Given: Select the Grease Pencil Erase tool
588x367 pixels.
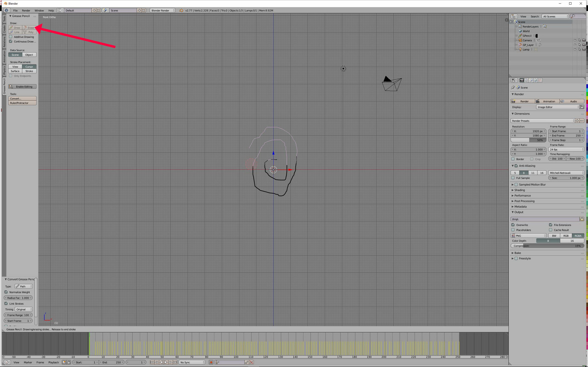Looking at the screenshot, I should click(x=29, y=28).
